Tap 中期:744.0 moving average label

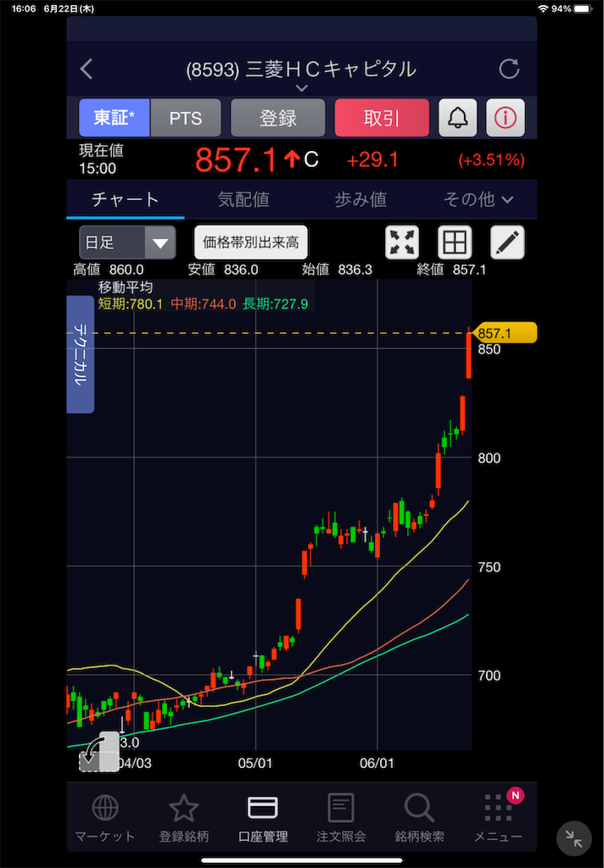[204, 304]
